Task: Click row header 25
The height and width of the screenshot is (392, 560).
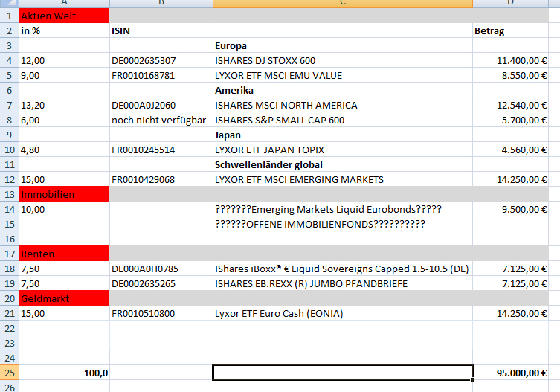Action: (x=9, y=373)
